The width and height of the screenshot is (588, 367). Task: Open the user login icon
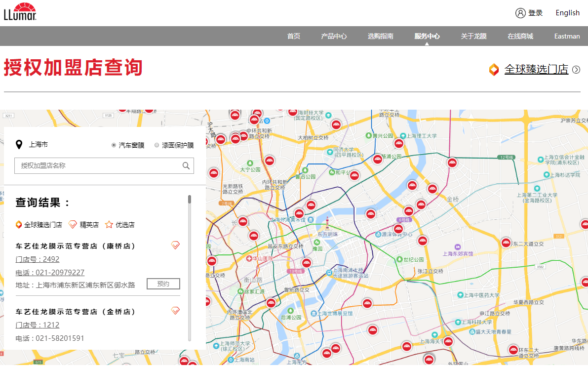[x=520, y=13]
